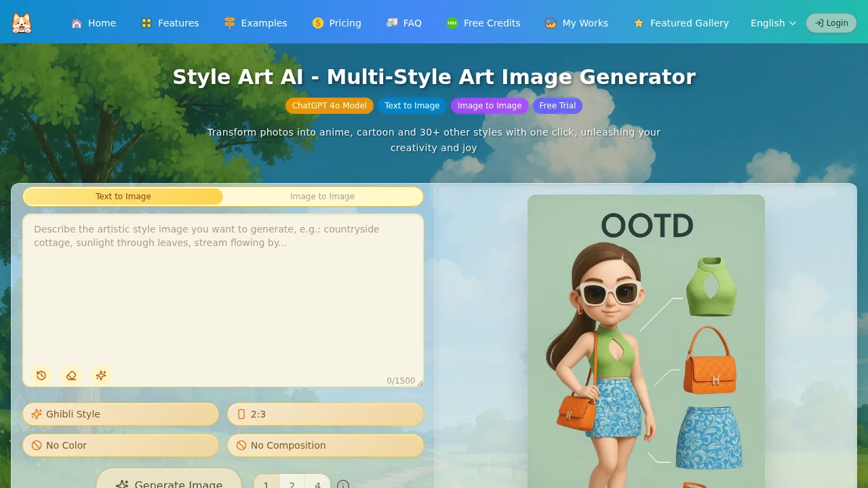Click the Featured Gallery star icon
The width and height of the screenshot is (868, 488).
click(638, 22)
